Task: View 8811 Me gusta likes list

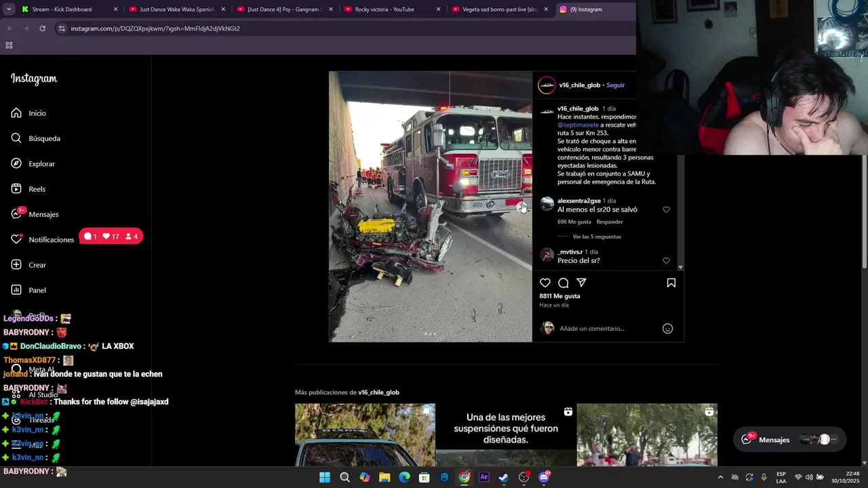Action: click(559, 296)
